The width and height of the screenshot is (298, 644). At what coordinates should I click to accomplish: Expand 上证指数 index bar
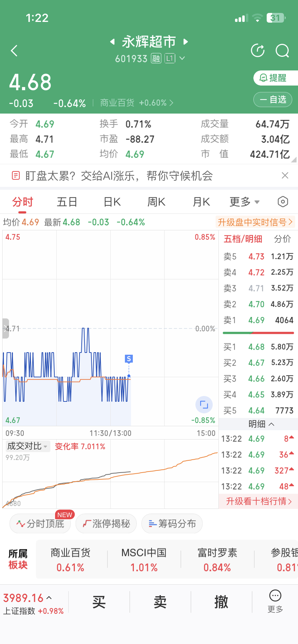click(x=33, y=603)
